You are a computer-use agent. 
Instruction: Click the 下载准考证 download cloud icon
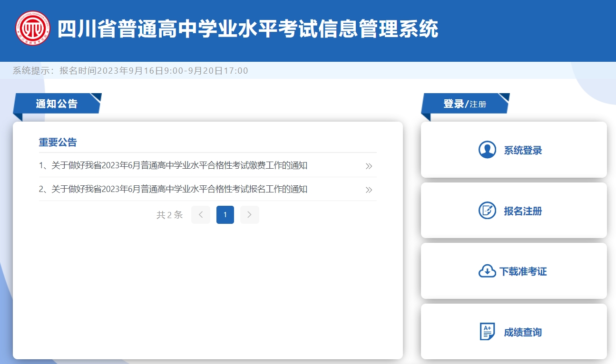pos(488,271)
